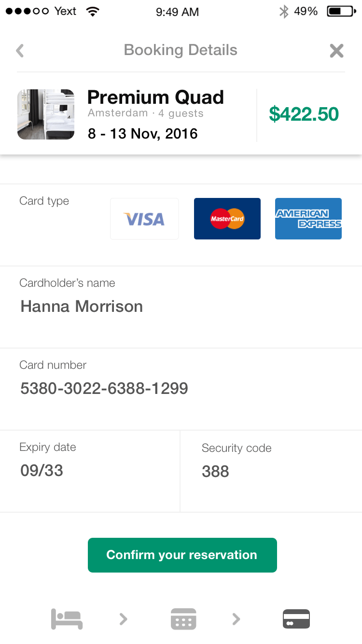
Task: Open the Premium Quad room thumbnail
Action: click(x=46, y=114)
